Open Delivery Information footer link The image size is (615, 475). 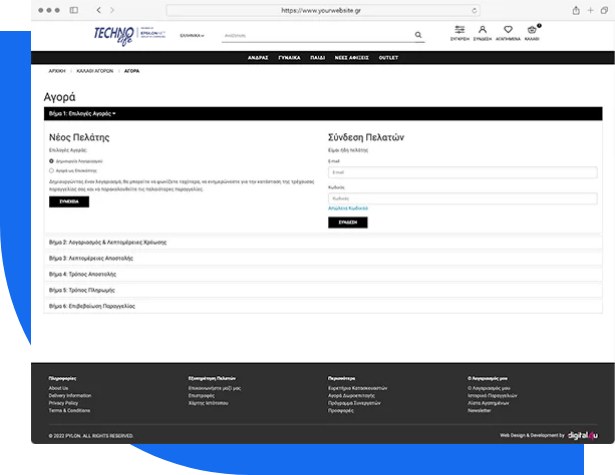tap(70, 395)
